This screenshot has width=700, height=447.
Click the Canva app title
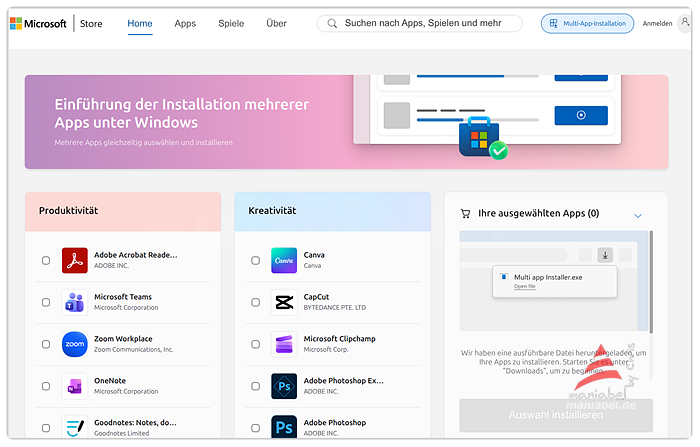click(x=314, y=255)
